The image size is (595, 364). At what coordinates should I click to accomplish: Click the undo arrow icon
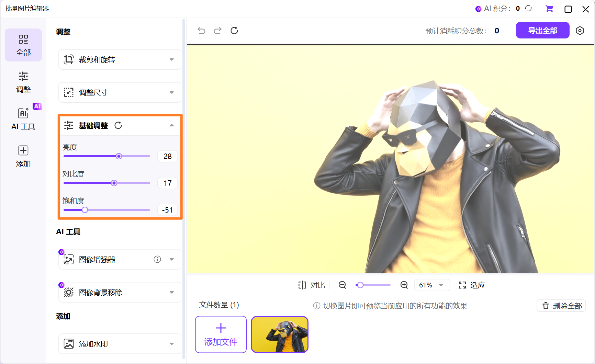pos(201,31)
